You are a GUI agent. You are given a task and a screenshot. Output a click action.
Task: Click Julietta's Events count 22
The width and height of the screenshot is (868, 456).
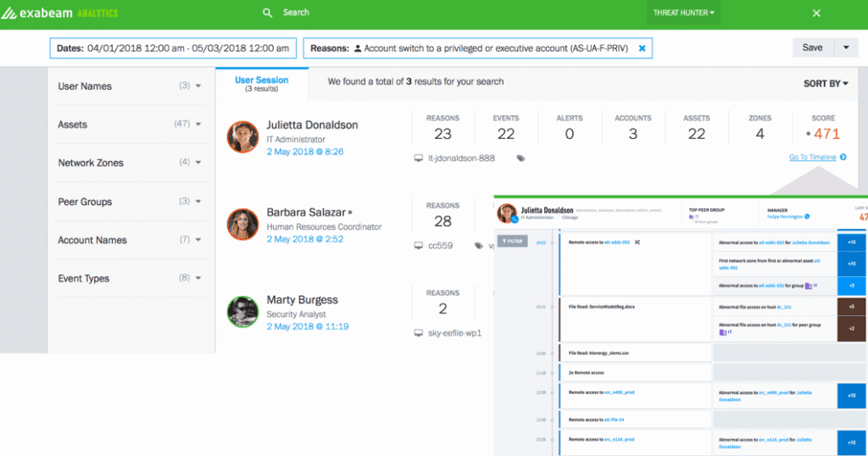(x=506, y=134)
